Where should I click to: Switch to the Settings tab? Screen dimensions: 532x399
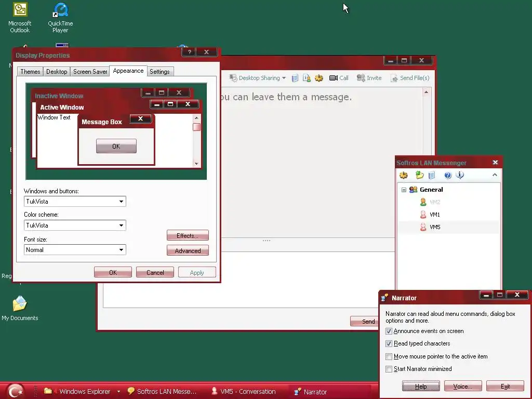[159, 72]
